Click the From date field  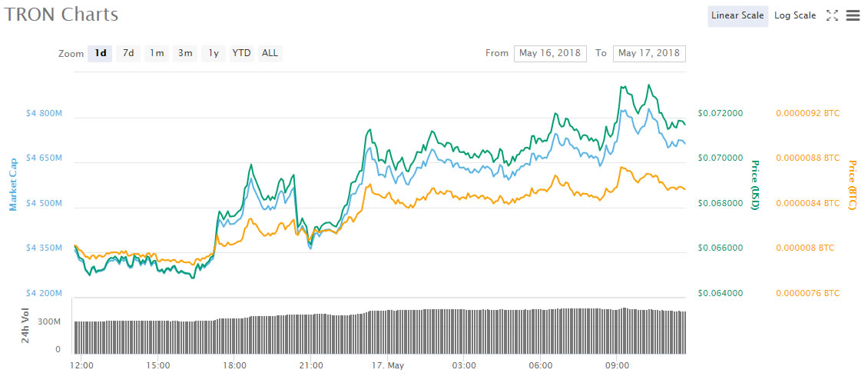550,53
